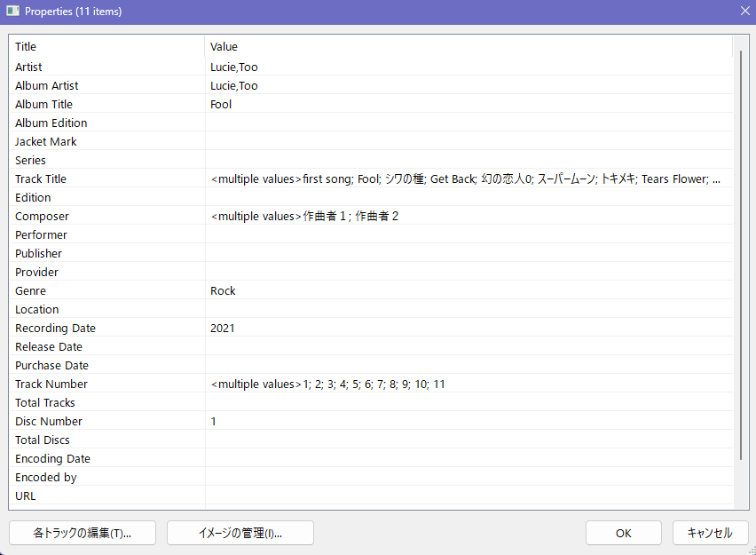Viewport: 756px width, 555px height.
Task: Click the empty URL value field
Action: pos(469,496)
